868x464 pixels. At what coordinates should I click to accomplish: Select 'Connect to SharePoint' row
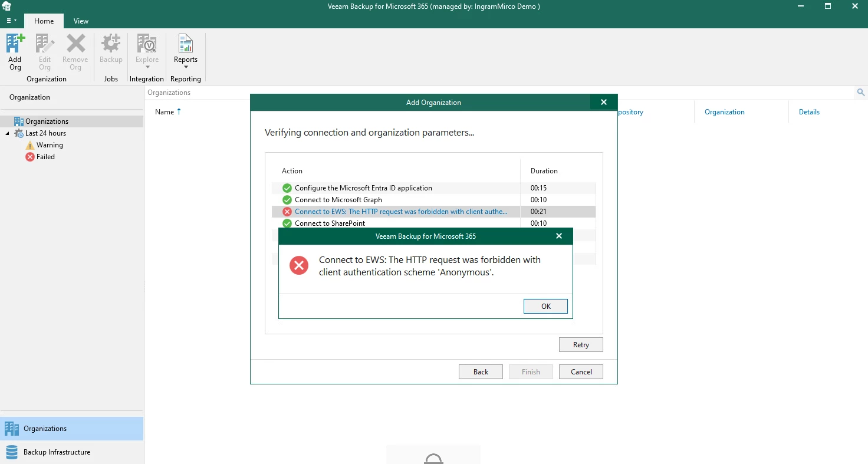pyautogui.click(x=433, y=223)
